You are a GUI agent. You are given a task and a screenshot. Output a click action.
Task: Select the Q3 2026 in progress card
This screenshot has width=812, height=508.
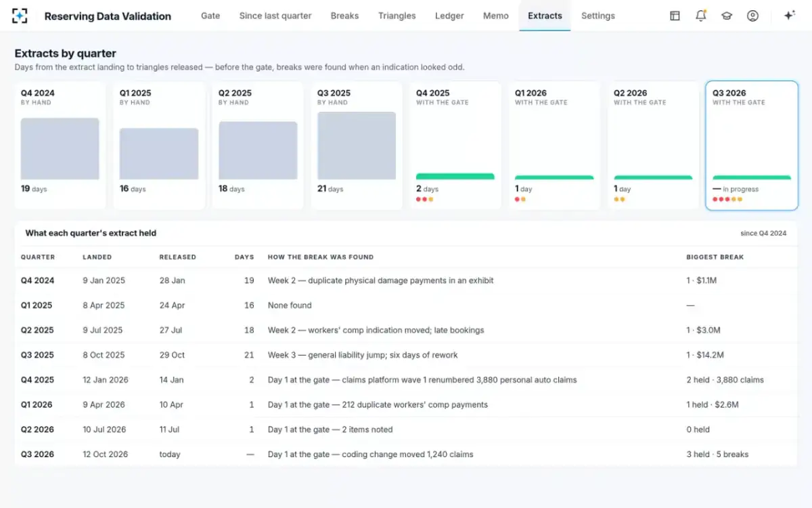(x=752, y=146)
